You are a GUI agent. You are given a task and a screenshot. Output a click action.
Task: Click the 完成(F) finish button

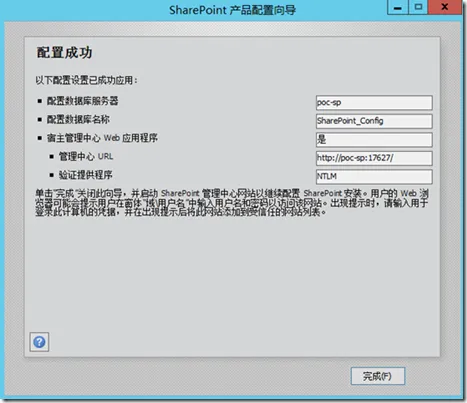coord(378,376)
